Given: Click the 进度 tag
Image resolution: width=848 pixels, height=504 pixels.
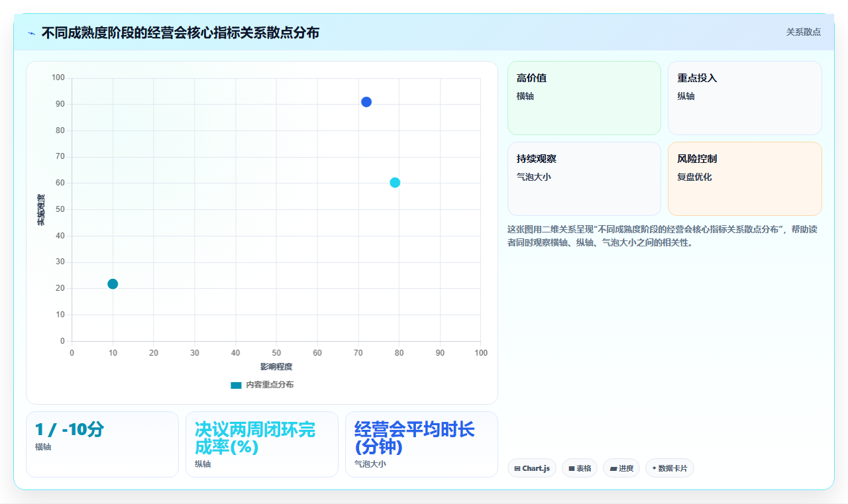Looking at the screenshot, I should click(621, 468).
